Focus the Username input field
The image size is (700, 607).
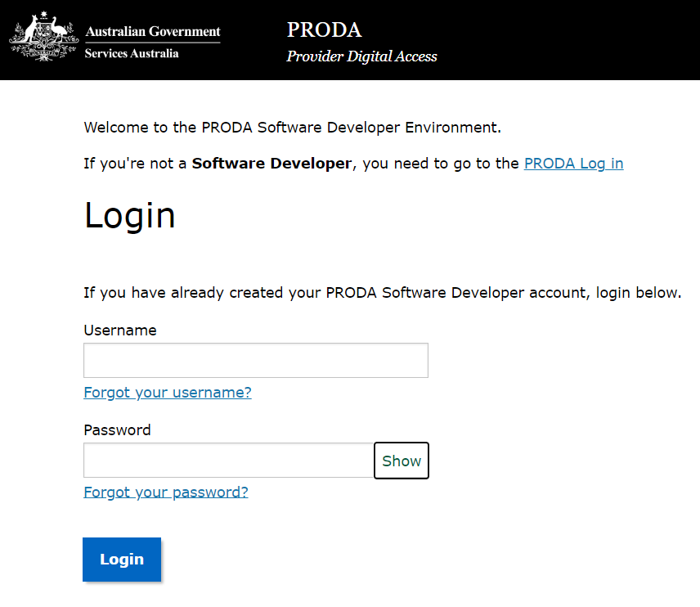pos(256,361)
